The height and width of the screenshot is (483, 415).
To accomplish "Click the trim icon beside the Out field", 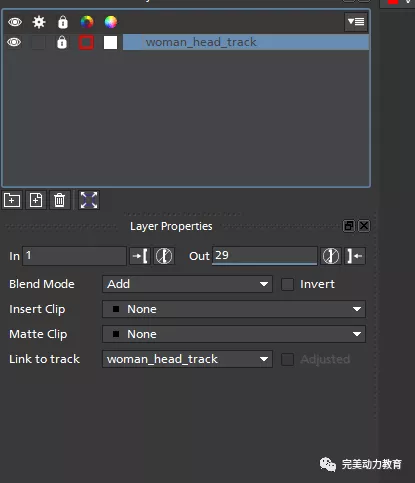I will [331, 256].
